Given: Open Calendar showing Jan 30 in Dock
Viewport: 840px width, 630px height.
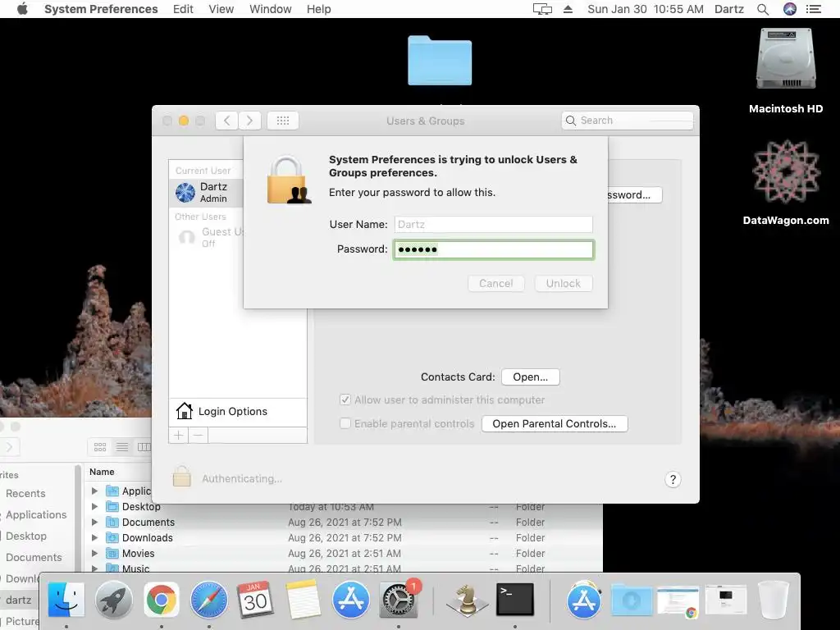Looking at the screenshot, I should pos(256,600).
